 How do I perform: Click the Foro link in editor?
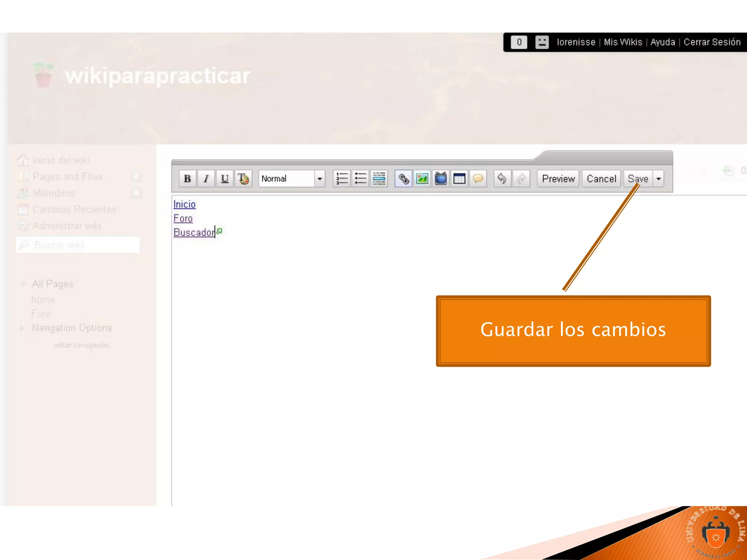click(x=183, y=218)
